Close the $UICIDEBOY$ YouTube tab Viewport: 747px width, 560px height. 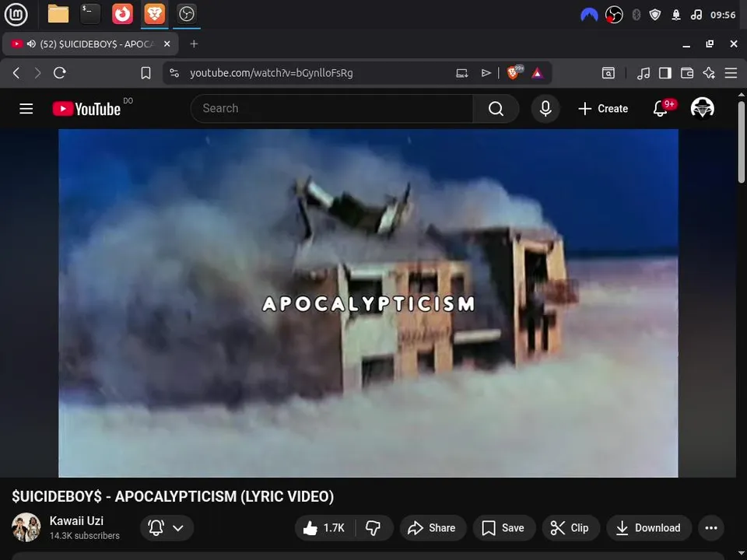[167, 44]
